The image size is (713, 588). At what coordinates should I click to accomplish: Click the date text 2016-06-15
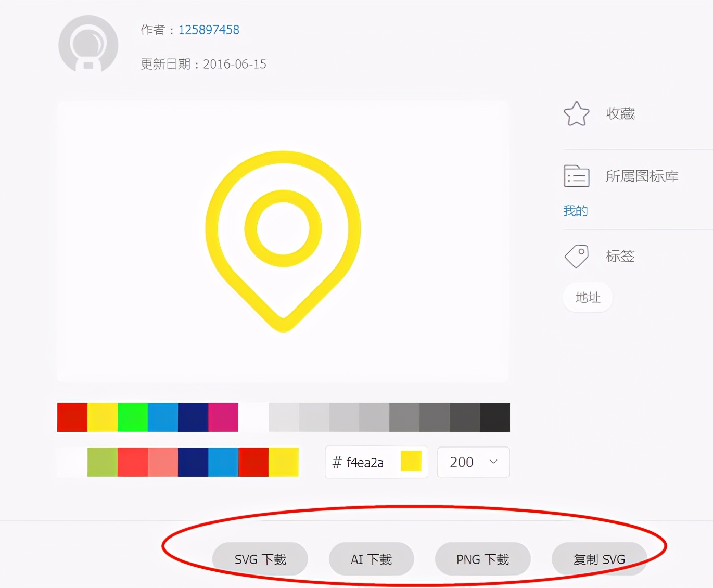(x=235, y=64)
